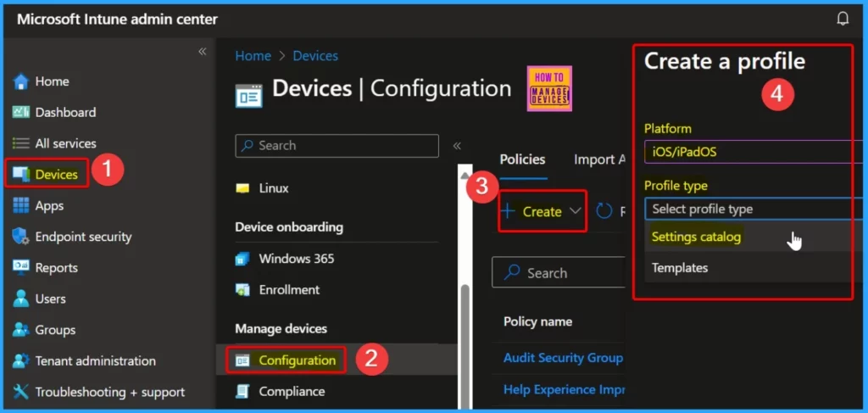Open the Select profile type dropdown
The width and height of the screenshot is (868, 413).
tap(753, 209)
